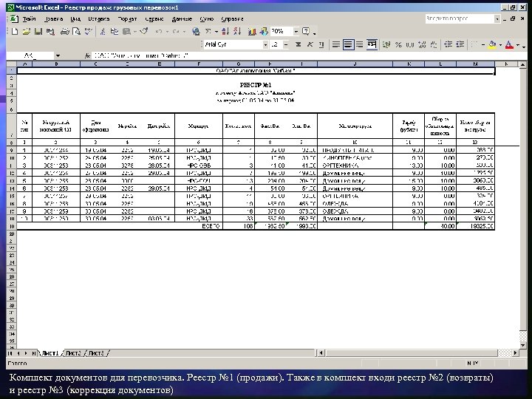Click the Cut scissors icon

click(x=103, y=32)
